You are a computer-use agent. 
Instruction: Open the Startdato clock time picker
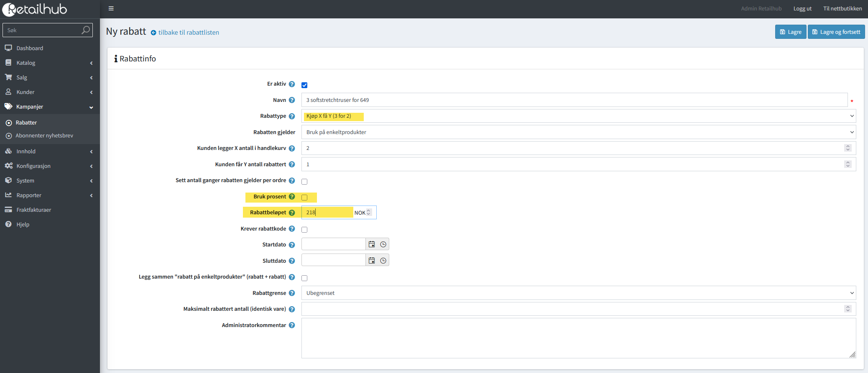point(383,244)
